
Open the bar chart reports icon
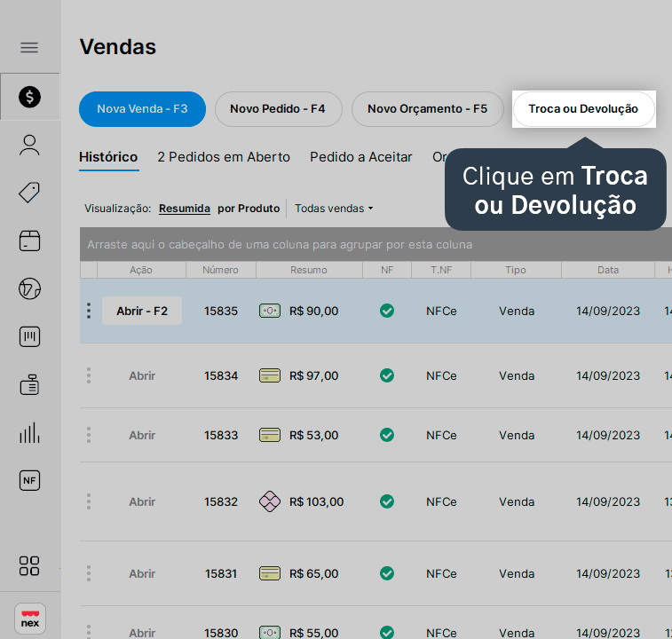point(29,433)
